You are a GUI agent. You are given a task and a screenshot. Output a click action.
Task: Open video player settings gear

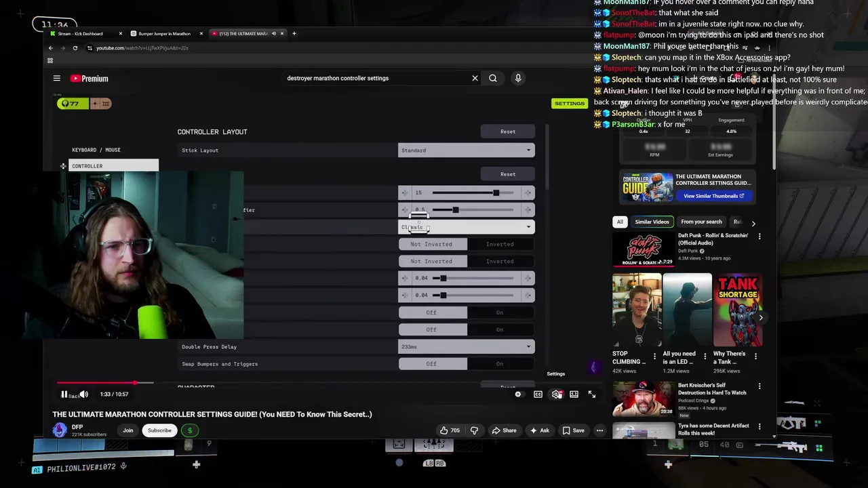tap(556, 394)
